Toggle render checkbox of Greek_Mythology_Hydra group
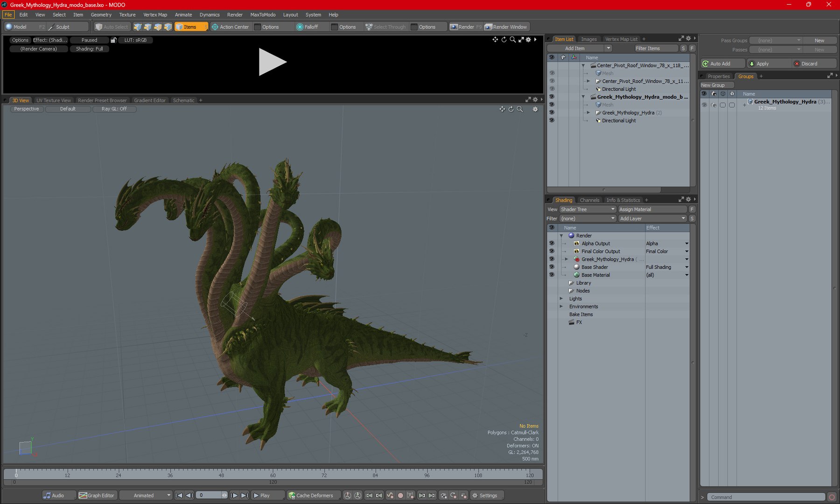Screen dimensions: 840x504 714,105
